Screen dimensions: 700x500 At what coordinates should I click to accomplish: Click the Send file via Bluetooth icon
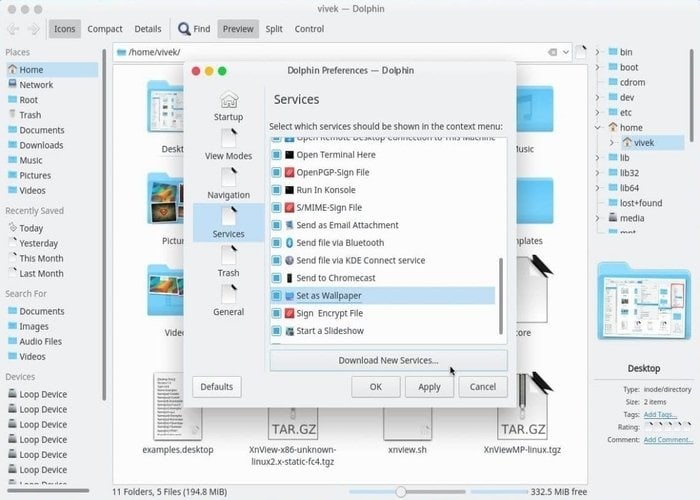289,243
